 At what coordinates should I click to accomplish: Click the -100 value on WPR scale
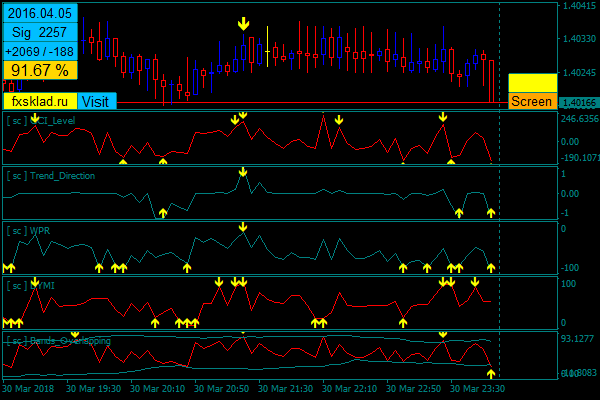click(570, 268)
